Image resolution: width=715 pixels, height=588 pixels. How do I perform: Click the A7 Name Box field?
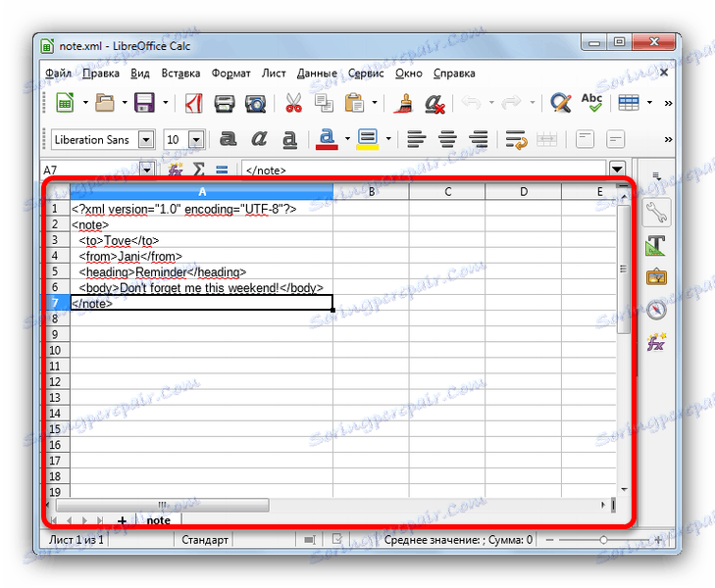click(90, 170)
